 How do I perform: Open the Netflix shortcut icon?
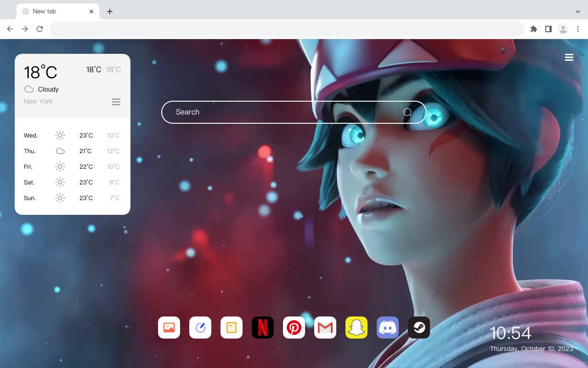click(x=263, y=328)
